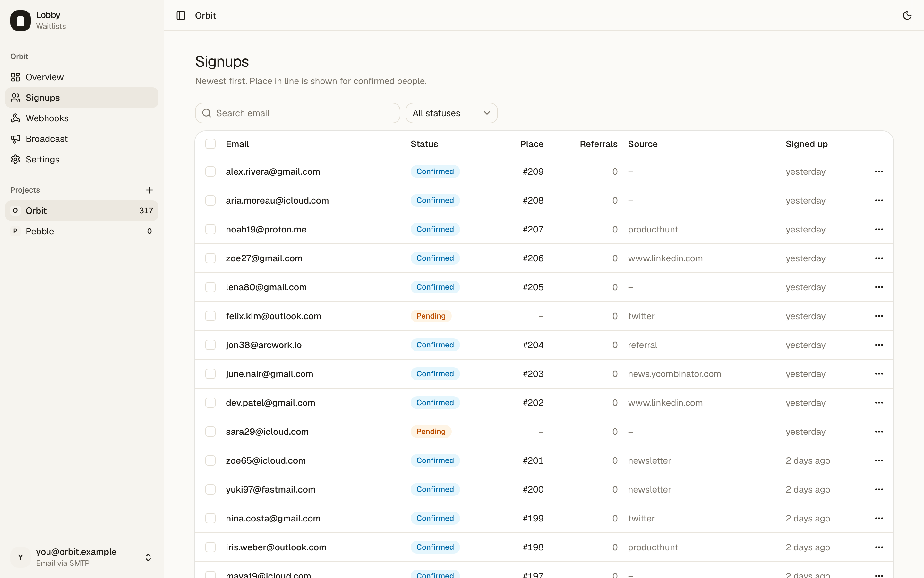Image resolution: width=924 pixels, height=578 pixels.
Task: Open row actions for sara29@icloud.com
Action: coord(879,432)
